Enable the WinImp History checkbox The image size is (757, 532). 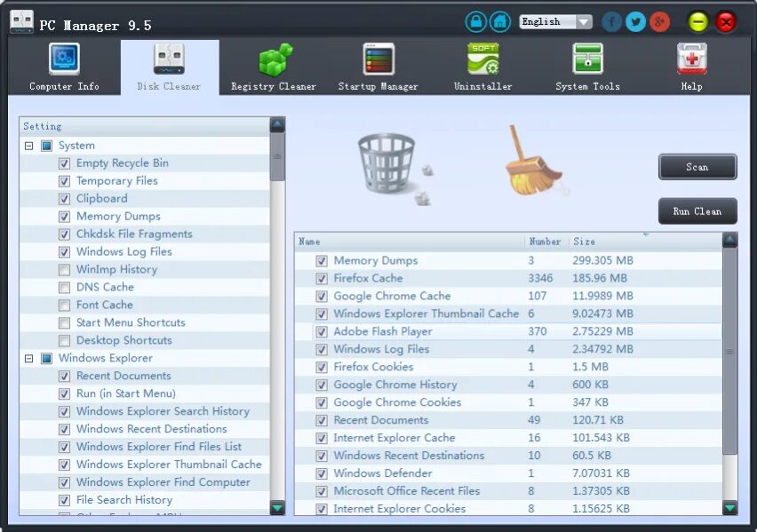point(64,270)
